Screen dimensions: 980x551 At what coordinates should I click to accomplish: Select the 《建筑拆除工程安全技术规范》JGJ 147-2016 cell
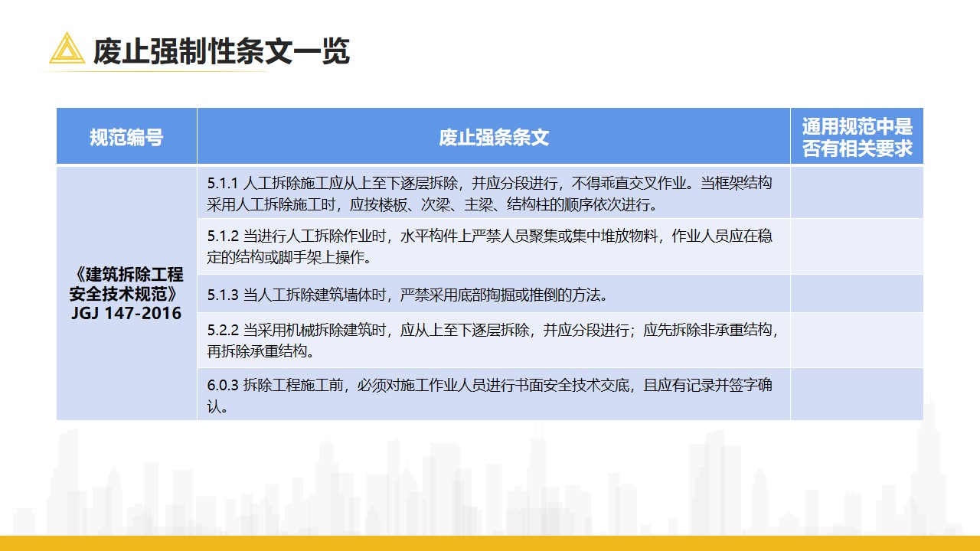(x=126, y=293)
